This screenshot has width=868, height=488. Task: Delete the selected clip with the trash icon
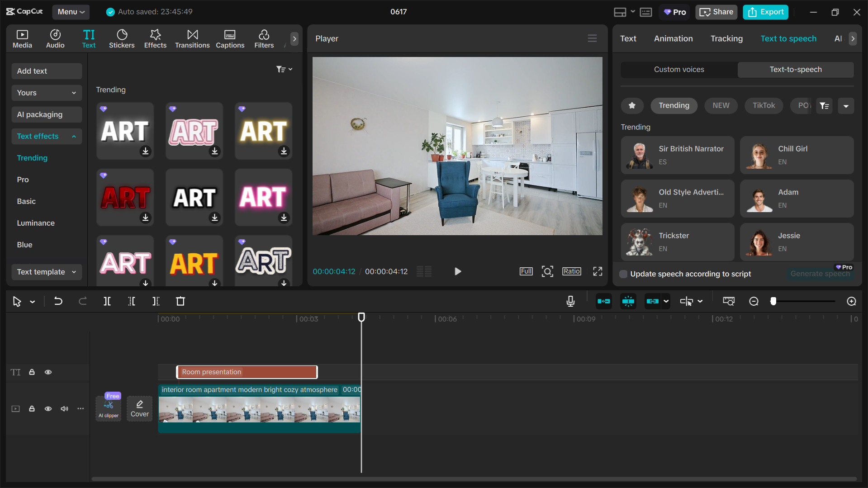180,301
